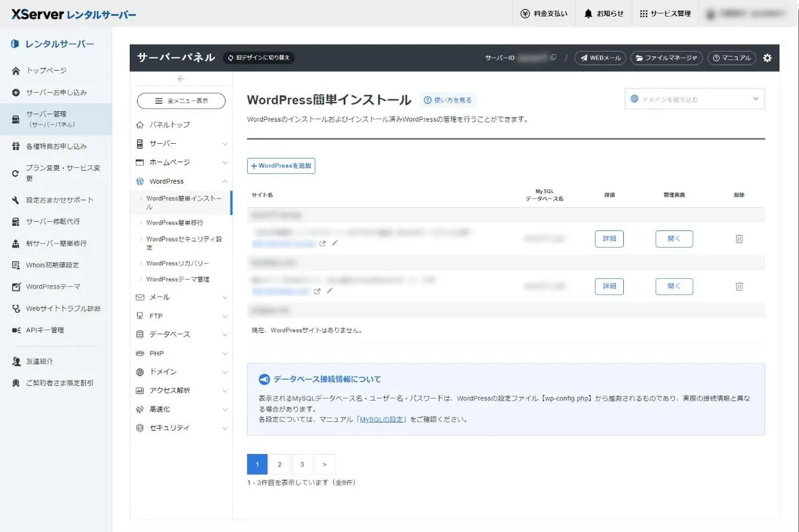Open the お知らせ notifications bell
Screen dimensions: 799x532
click(604, 13)
